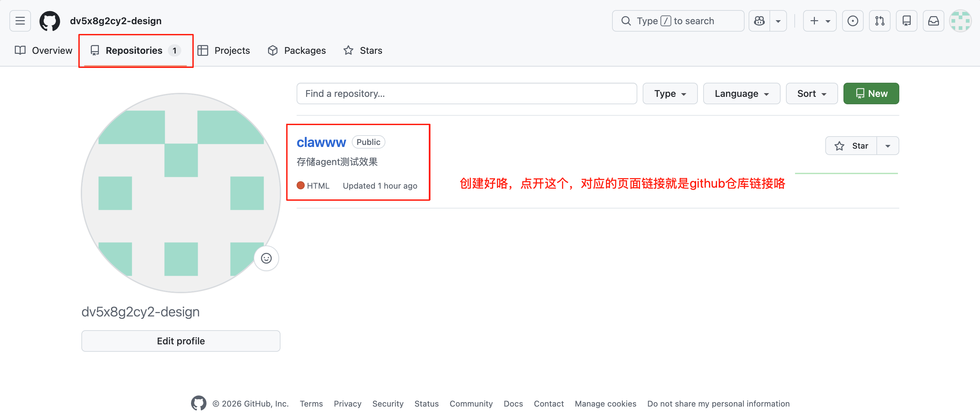Screen dimensions: 980x419
Task: Open the hamburger navigation menu
Action: click(x=20, y=21)
